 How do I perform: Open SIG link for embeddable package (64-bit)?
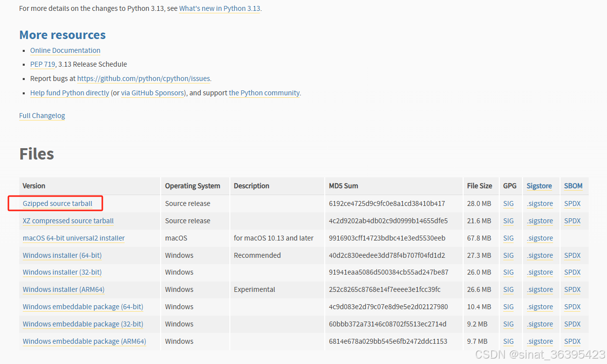click(x=509, y=307)
